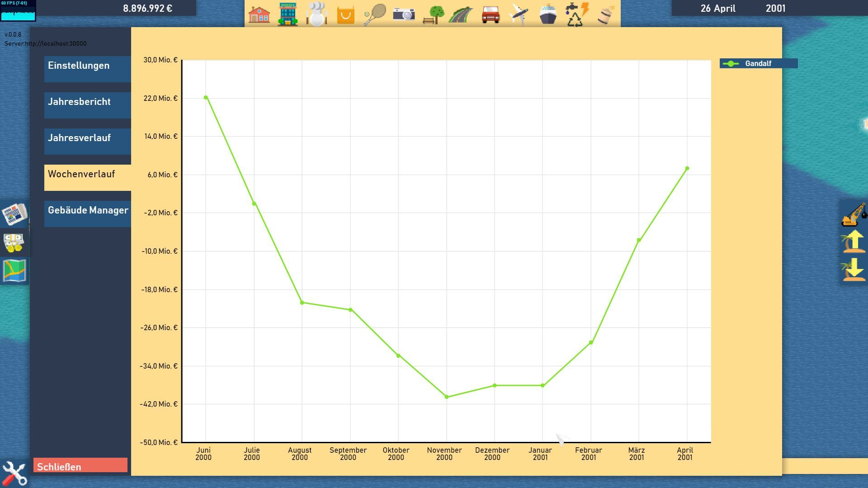The image size is (868, 488).
Task: Open the camera attractions icon
Action: click(404, 14)
